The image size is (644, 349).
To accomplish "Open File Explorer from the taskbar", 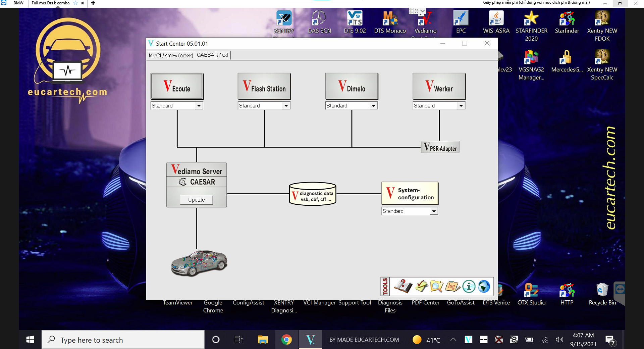I will coord(263,340).
